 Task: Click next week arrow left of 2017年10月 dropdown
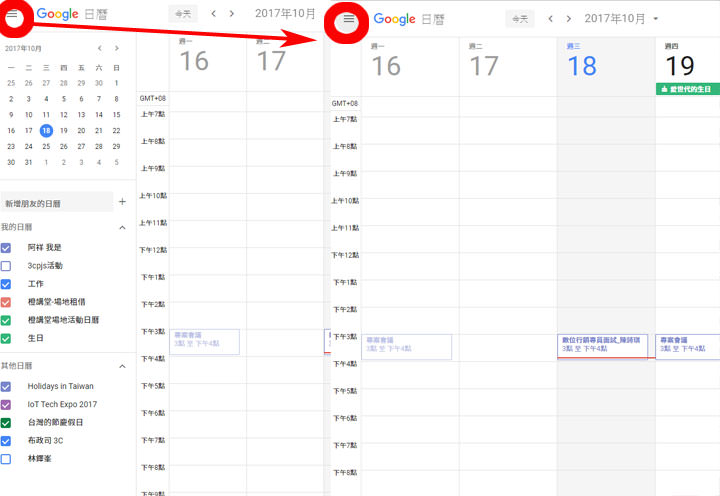[569, 19]
